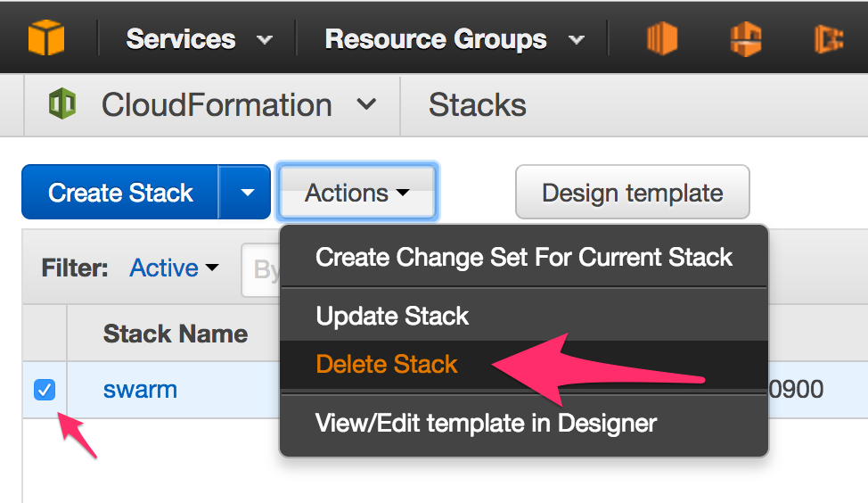868x503 pixels.
Task: Click the Create Stack button
Action: (120, 193)
